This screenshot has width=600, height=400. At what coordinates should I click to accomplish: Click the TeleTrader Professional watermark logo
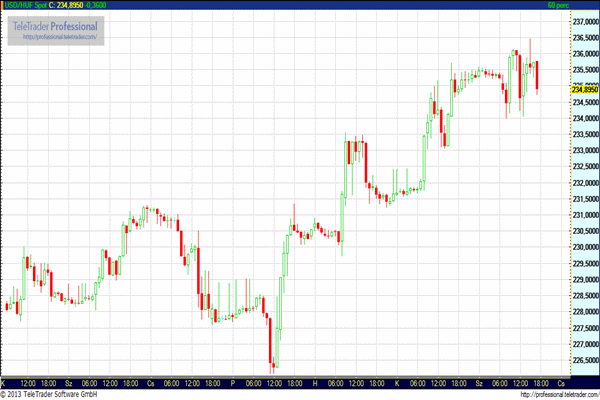pos(55,25)
